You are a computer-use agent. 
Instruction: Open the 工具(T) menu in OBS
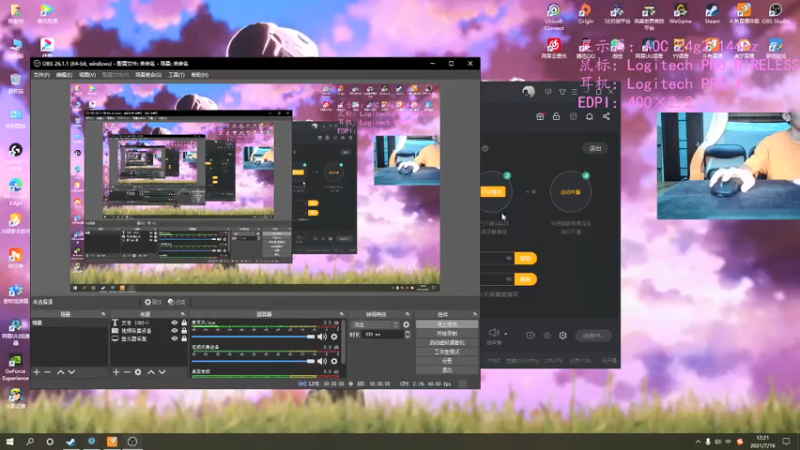[176, 75]
